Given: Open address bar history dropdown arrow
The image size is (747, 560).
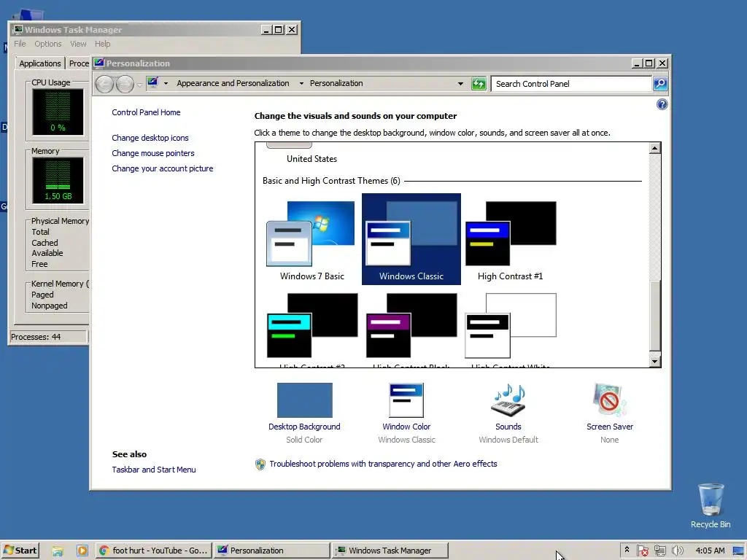Looking at the screenshot, I should 460,84.
